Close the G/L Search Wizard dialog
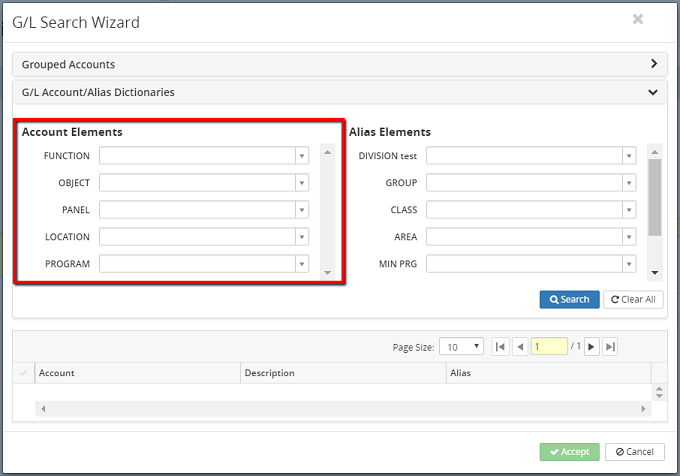 click(638, 19)
